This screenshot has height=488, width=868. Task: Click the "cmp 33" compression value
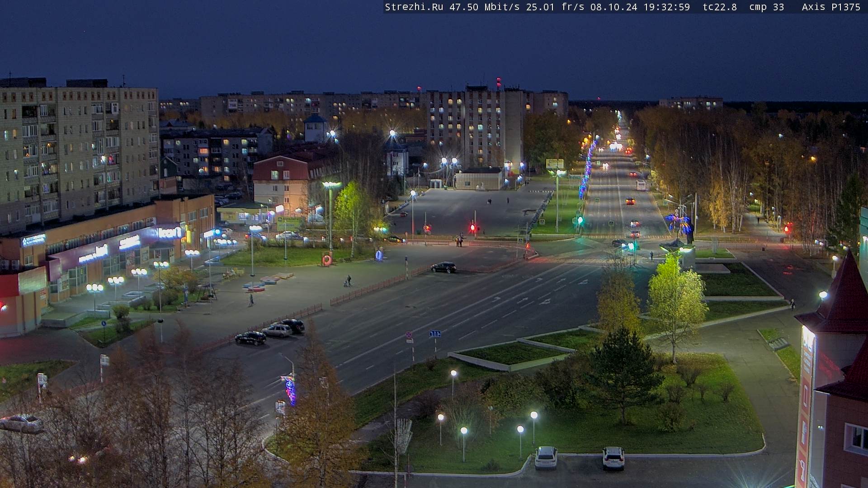click(x=767, y=7)
